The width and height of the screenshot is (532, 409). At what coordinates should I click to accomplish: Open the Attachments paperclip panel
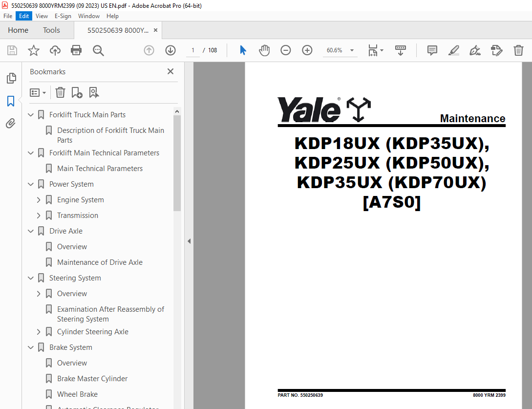point(11,123)
